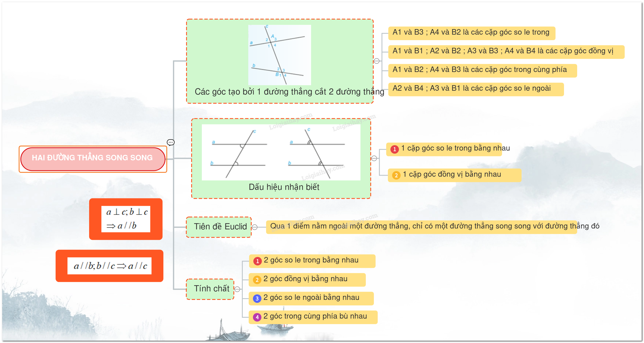Screen dimensions: 644x343
Task: Select subtopic 'A1 và B3 ; A4 và B2 so le trong'
Action: (471, 33)
